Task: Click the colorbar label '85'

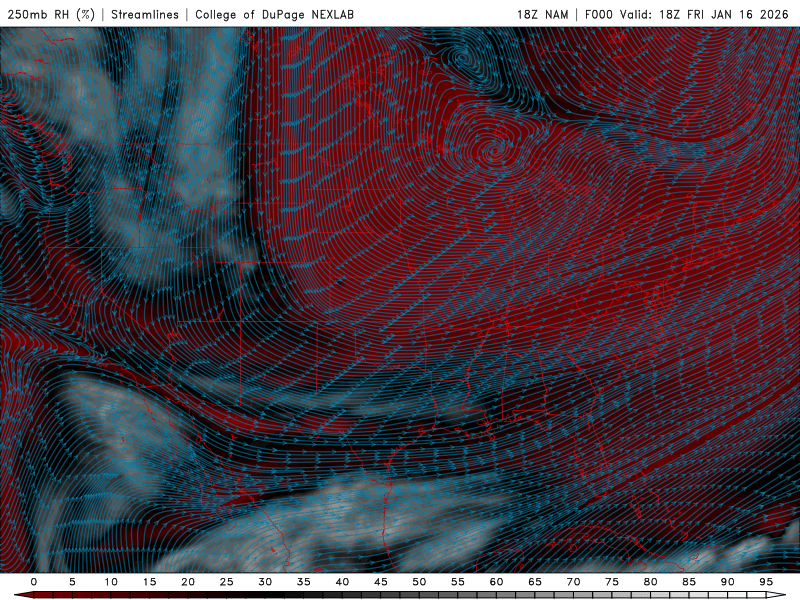Action: point(689,582)
